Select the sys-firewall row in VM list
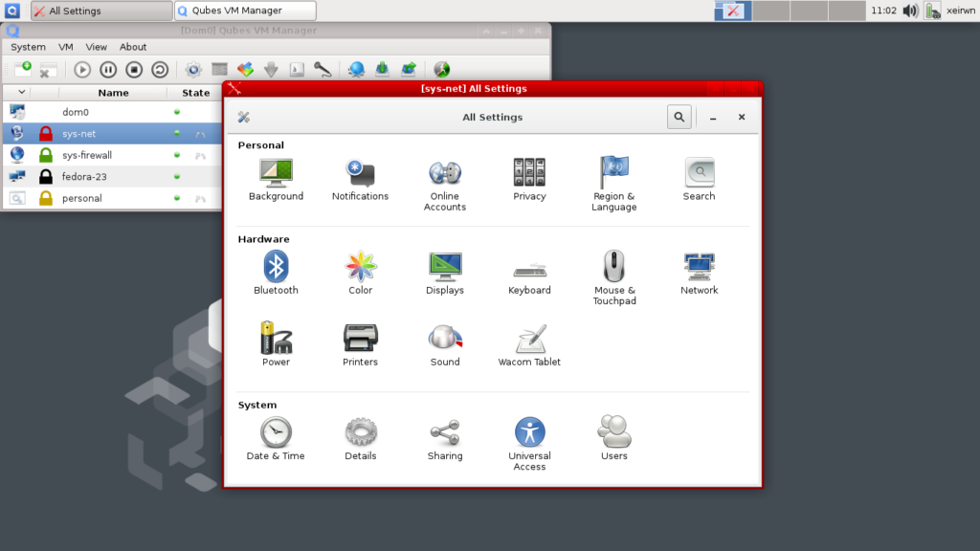Screen dimensions: 980x551 click(x=113, y=155)
